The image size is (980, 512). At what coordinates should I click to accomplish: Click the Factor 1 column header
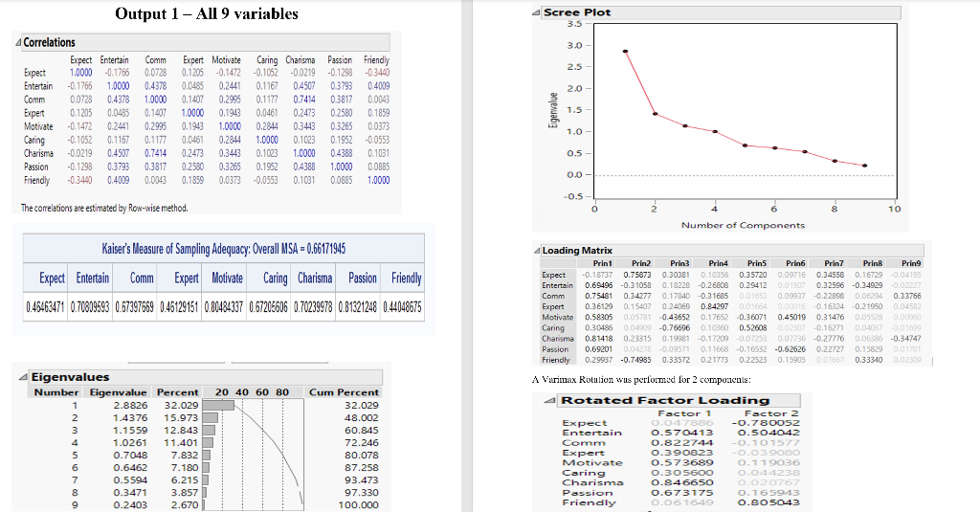coord(684,413)
